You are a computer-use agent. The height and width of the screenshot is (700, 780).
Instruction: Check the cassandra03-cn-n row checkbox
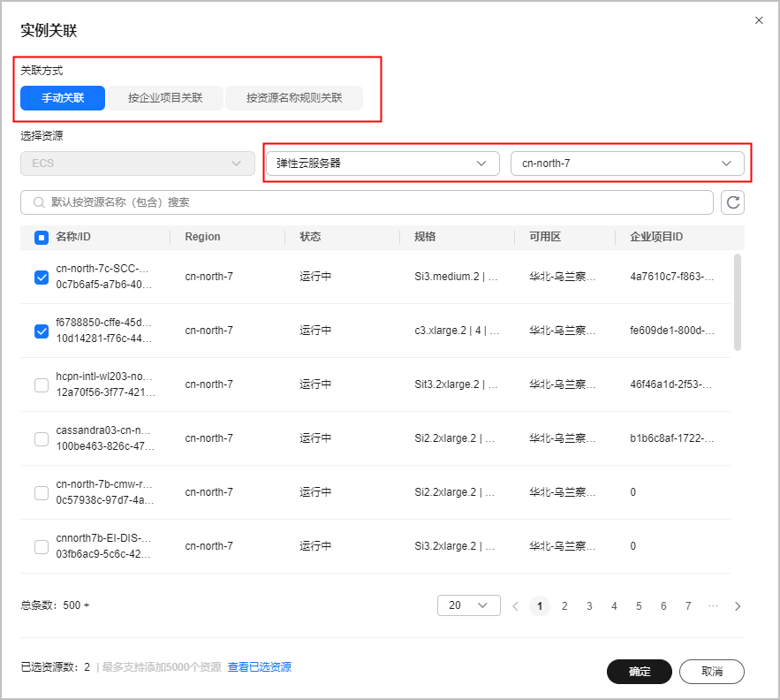tap(42, 438)
